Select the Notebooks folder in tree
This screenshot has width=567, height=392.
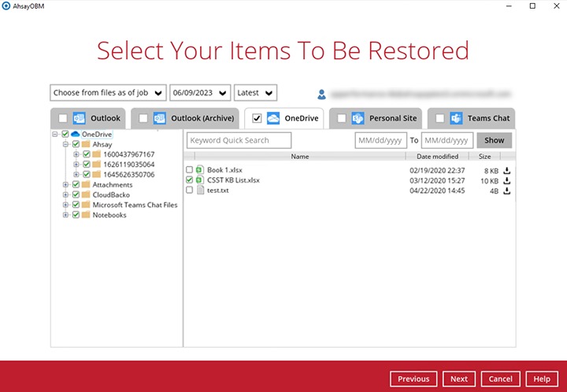[x=109, y=215]
